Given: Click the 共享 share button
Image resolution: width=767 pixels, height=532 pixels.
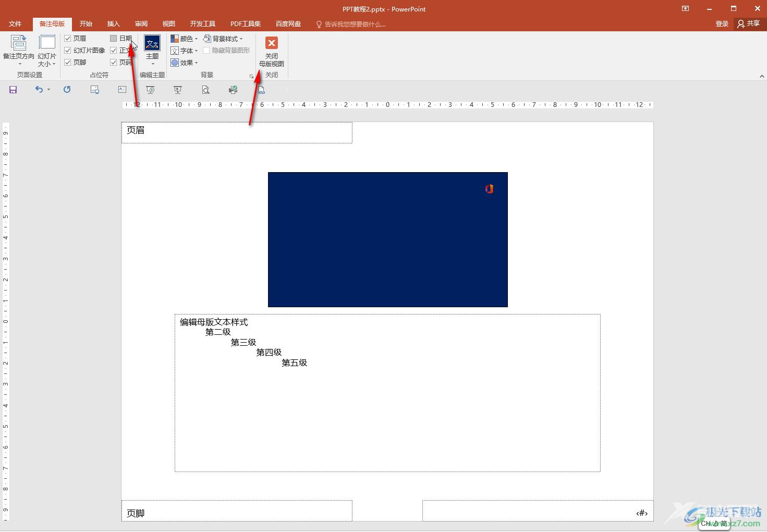Looking at the screenshot, I should click(748, 24).
